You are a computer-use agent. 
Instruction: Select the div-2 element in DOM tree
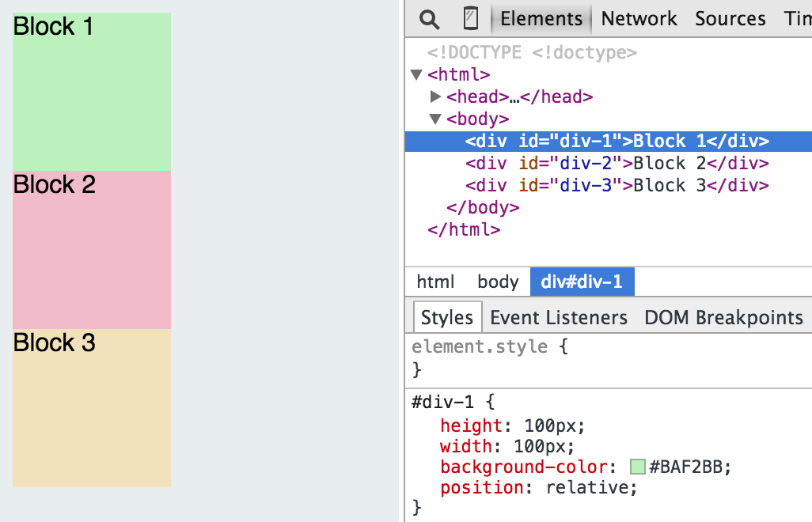617,164
